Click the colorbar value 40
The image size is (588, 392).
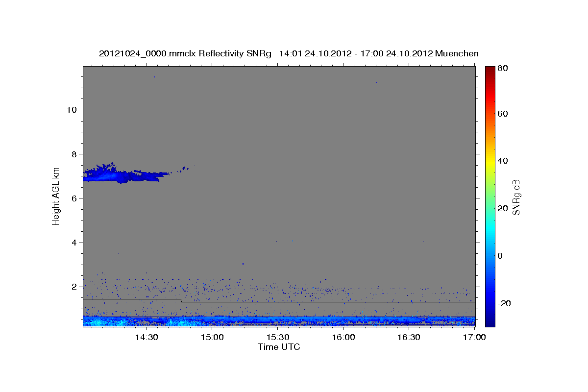pyautogui.click(x=503, y=161)
